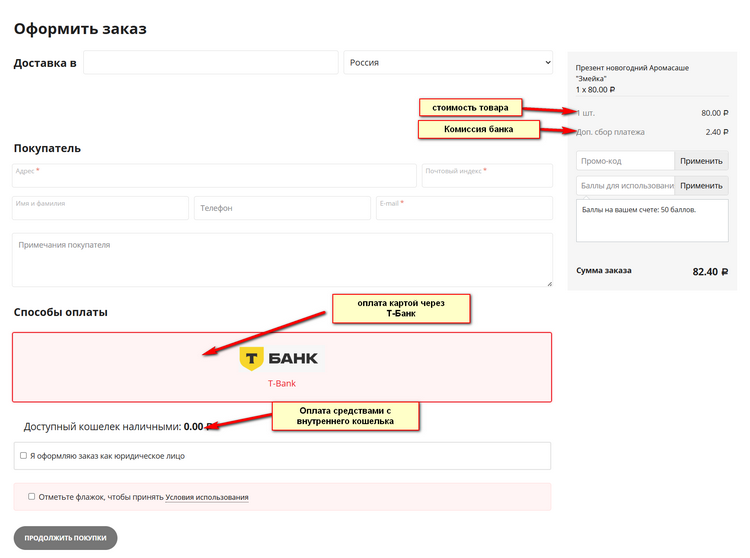Tick the accept Terms of Use checkbox
This screenshot has height=558, width=750.
click(x=32, y=496)
